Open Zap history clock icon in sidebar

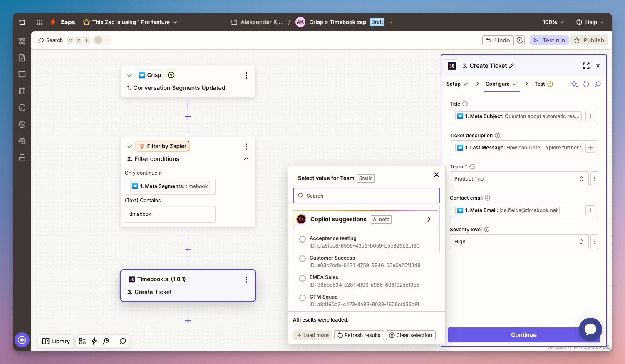pos(22,108)
